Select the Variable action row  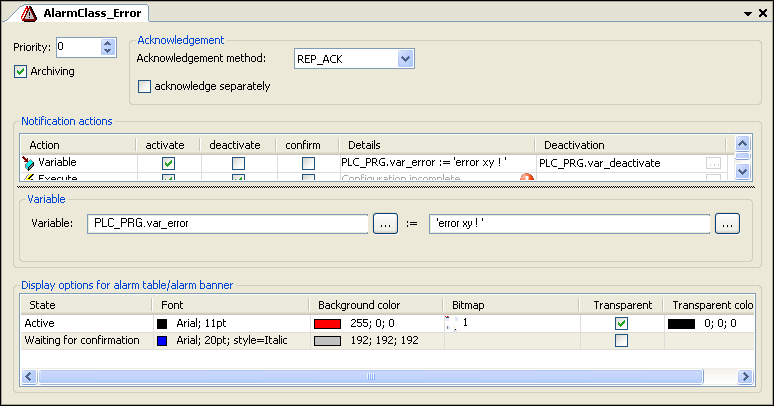[374, 163]
